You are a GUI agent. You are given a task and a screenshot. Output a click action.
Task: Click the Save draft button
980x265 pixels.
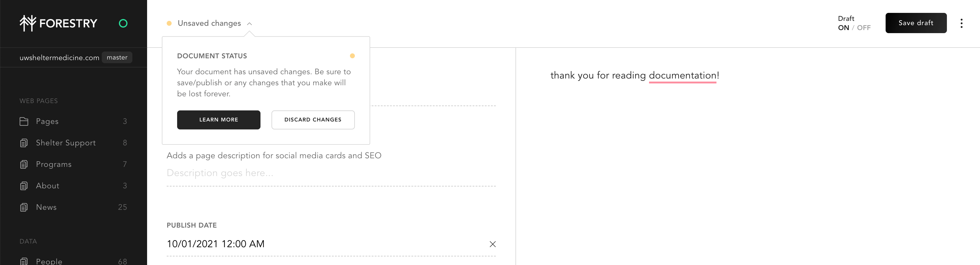tap(915, 23)
